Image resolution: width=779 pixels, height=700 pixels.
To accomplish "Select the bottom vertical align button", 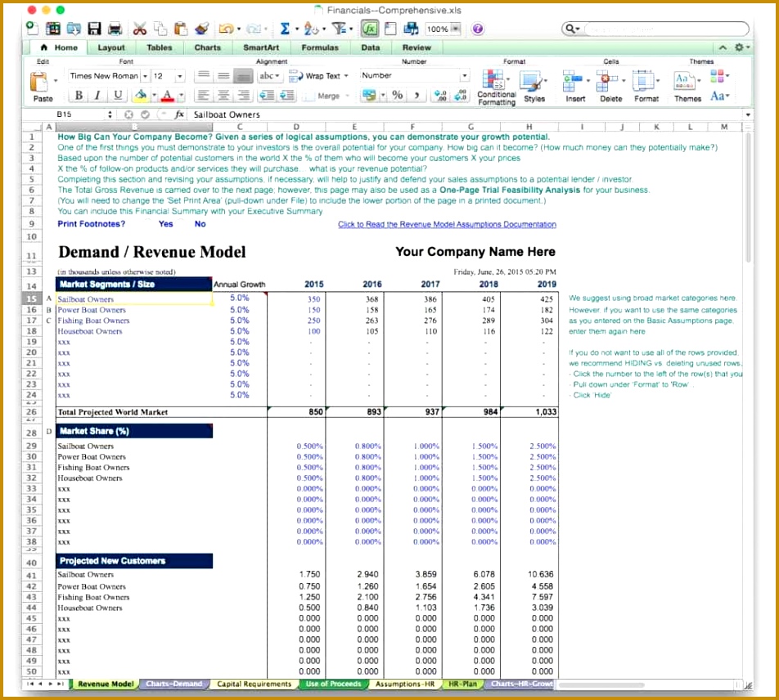I will 244,76.
